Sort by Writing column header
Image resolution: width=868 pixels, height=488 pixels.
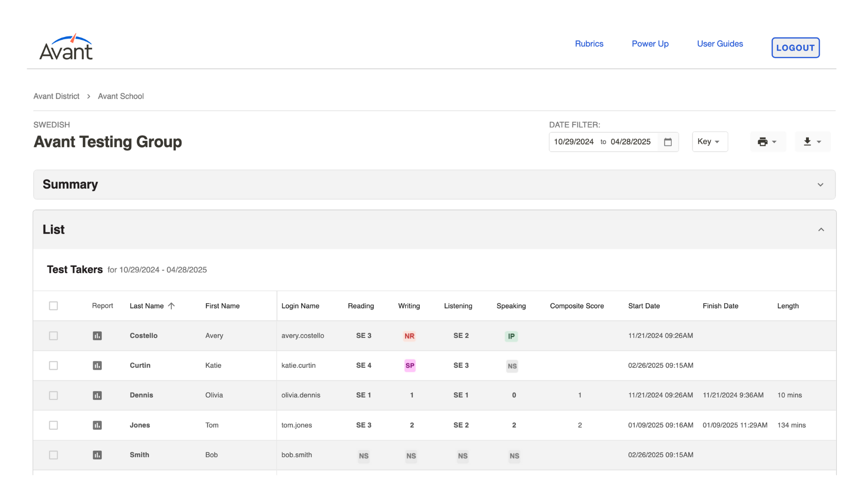point(409,306)
